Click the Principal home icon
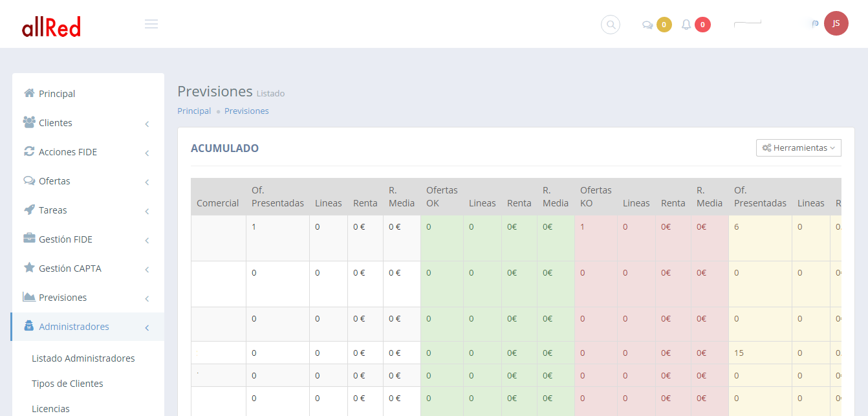This screenshot has width=868, height=416. point(29,93)
